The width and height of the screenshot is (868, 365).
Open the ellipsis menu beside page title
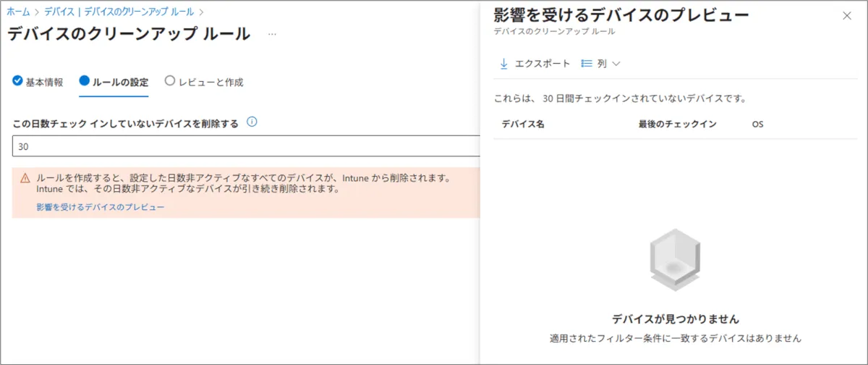coord(272,34)
